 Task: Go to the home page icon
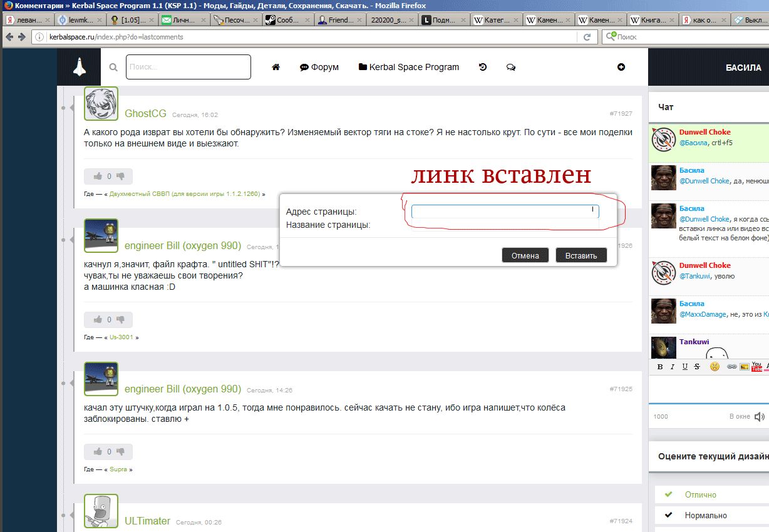[276, 67]
